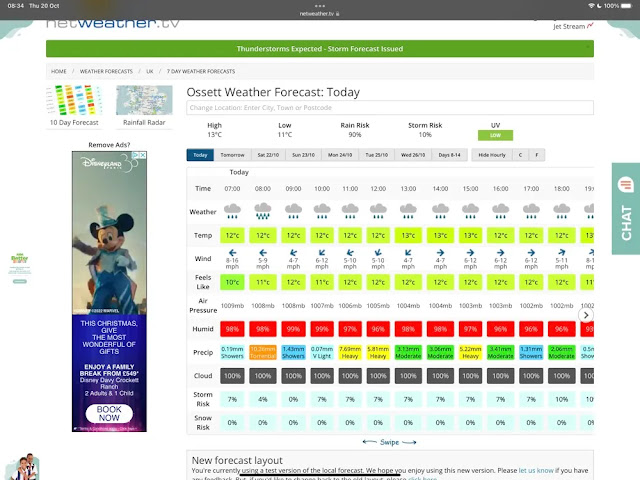Click the 17:00 rain cloud weather icon

click(531, 211)
